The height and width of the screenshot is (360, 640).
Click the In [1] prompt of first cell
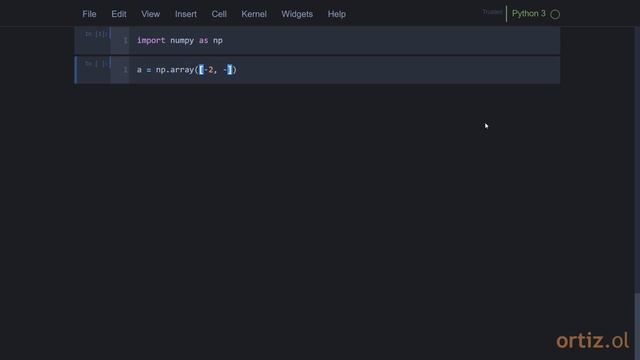tap(96, 34)
